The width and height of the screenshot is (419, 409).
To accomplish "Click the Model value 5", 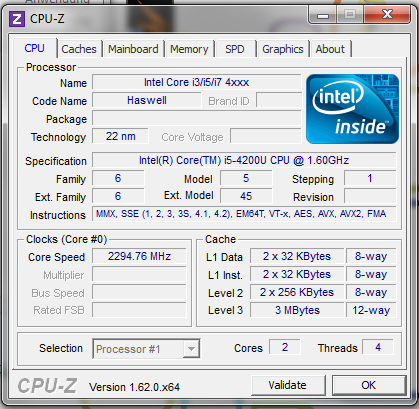I will click(246, 178).
